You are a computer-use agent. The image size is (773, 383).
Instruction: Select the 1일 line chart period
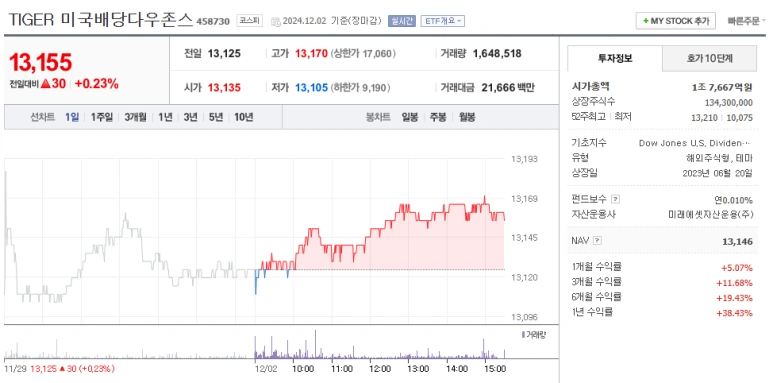click(x=71, y=117)
